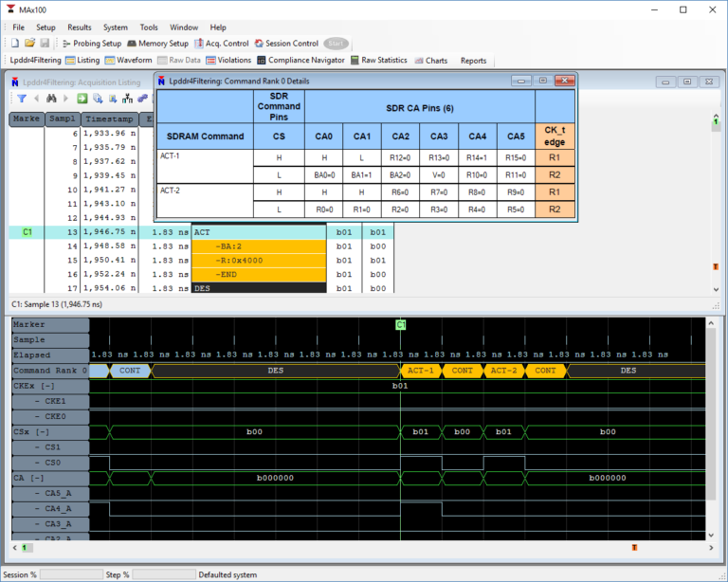The width and height of the screenshot is (728, 582).
Task: Click the Timestamp column header
Action: point(110,118)
